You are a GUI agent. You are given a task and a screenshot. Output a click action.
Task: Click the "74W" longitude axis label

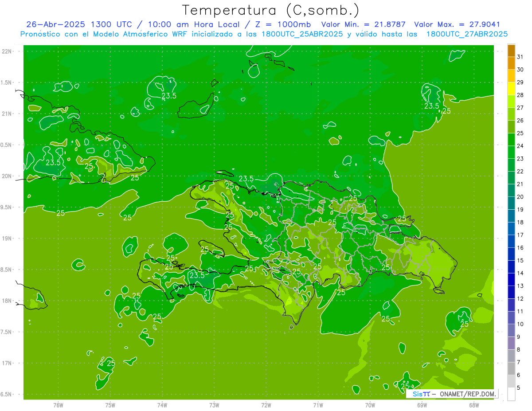point(162,405)
